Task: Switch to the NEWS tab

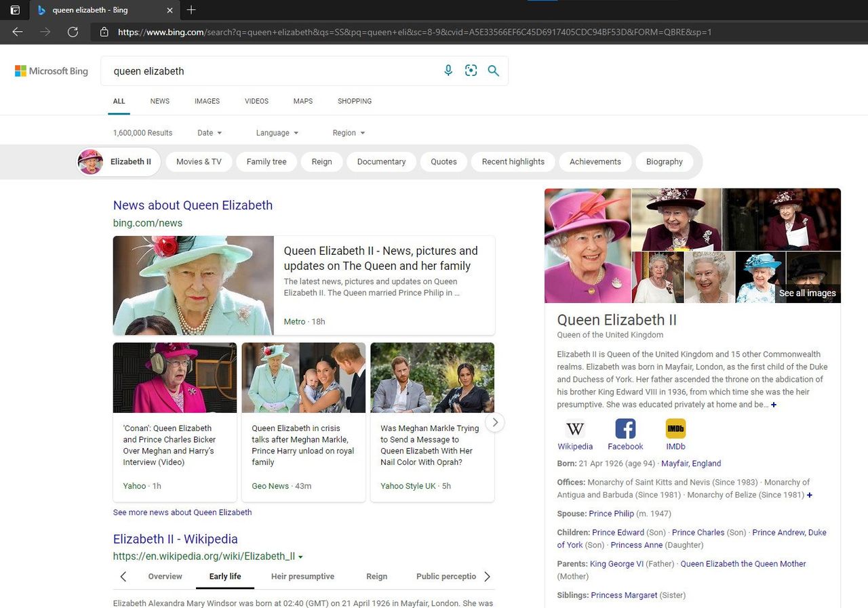Action: click(x=160, y=101)
